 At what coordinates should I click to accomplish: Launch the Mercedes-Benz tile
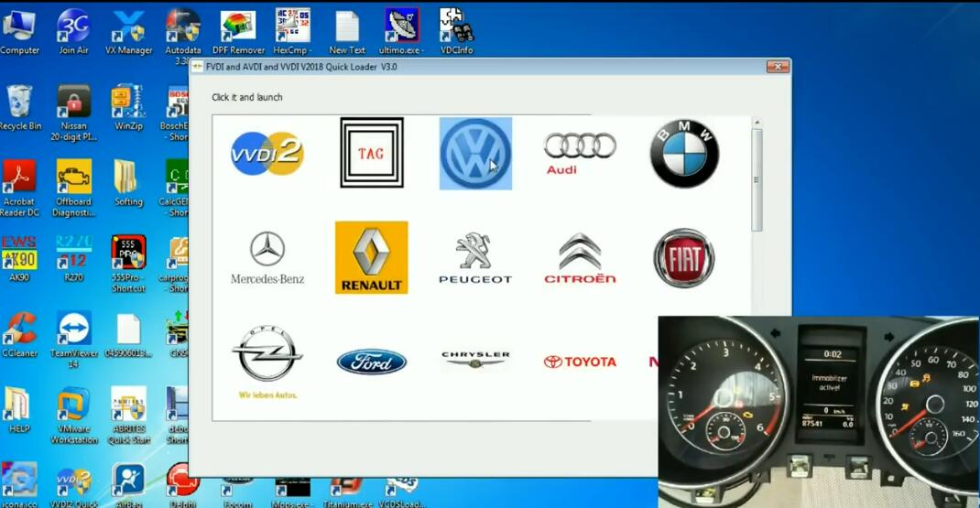point(267,257)
